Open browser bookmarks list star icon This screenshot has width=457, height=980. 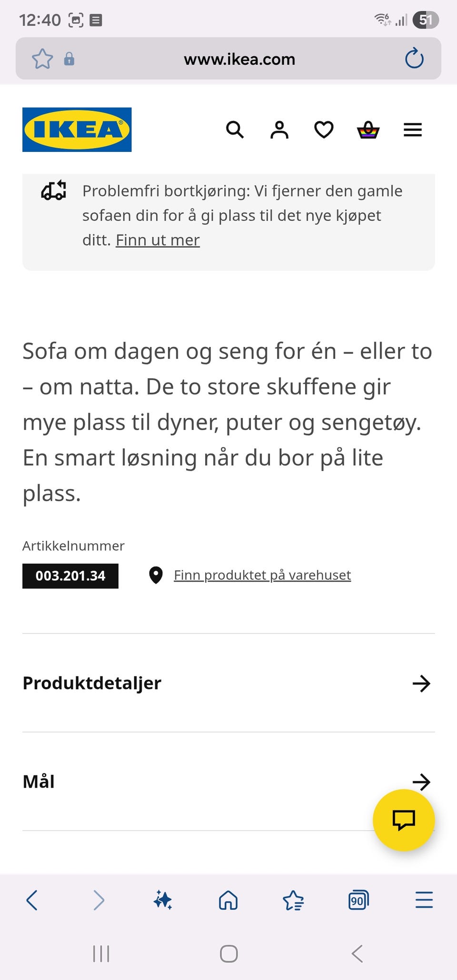pyautogui.click(x=293, y=900)
